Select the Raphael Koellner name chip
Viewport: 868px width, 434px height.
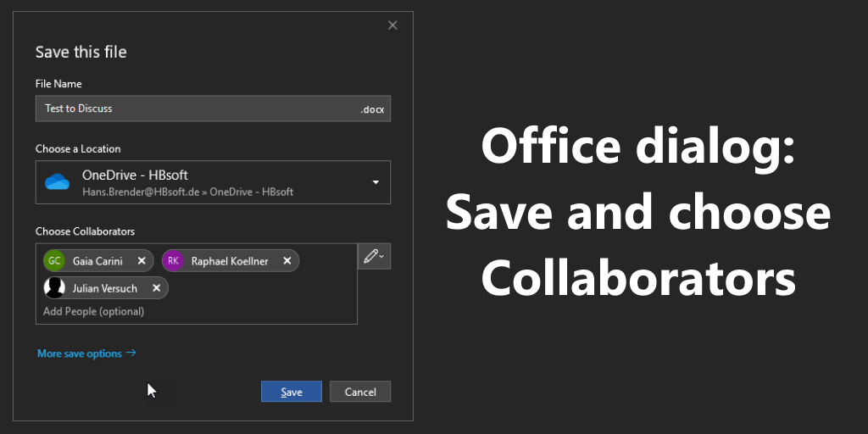click(x=229, y=261)
